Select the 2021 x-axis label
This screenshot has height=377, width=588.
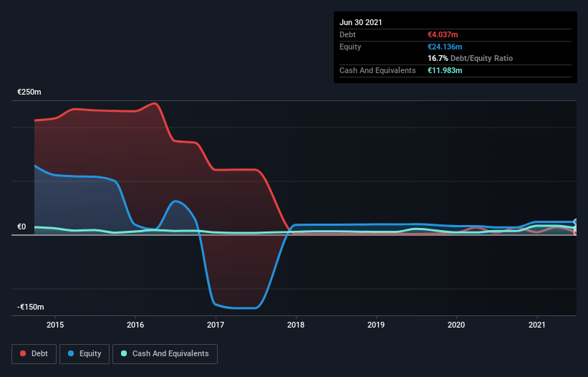(x=537, y=325)
